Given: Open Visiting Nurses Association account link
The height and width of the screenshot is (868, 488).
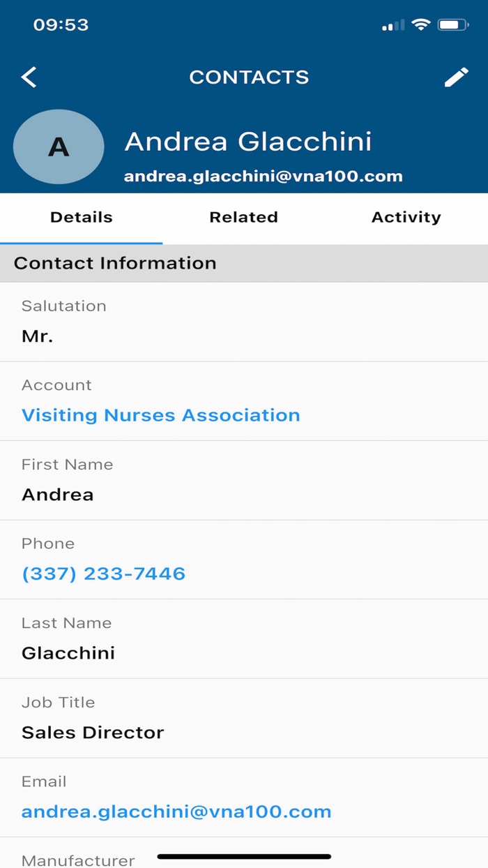Looking at the screenshot, I should (161, 415).
